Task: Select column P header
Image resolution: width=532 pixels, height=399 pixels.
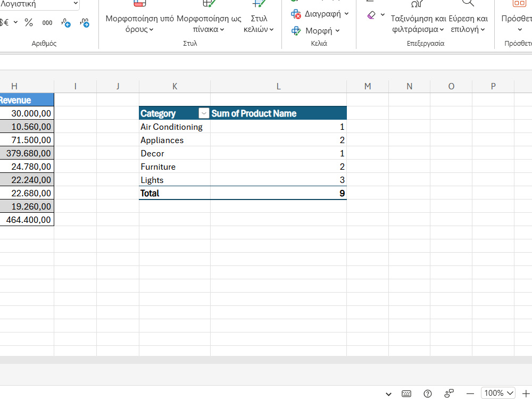Action: tap(493, 86)
